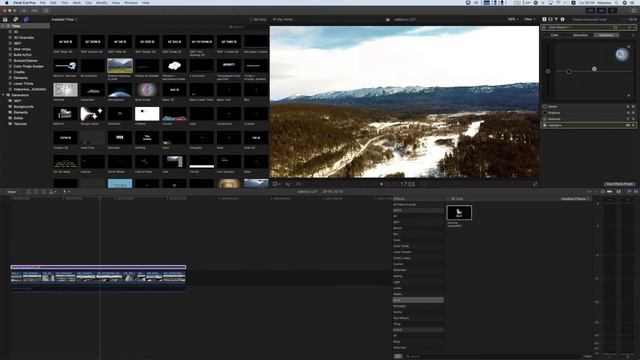Select Lower Thirds titles category
The width and height of the screenshot is (640, 360).
pos(23,84)
